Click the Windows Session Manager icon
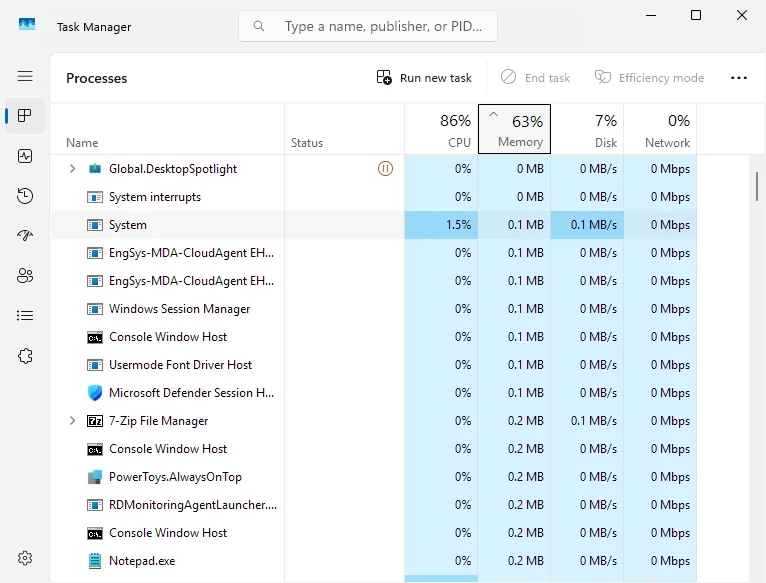 click(95, 309)
